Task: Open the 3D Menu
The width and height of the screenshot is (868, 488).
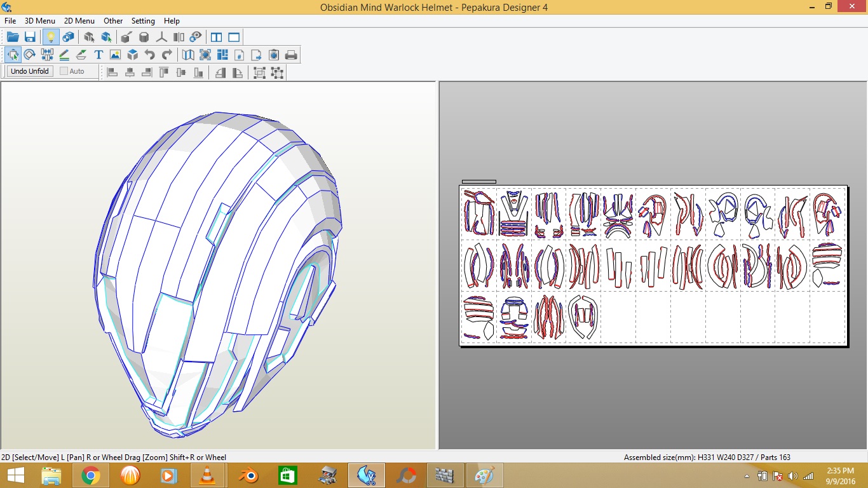Action: 40,21
